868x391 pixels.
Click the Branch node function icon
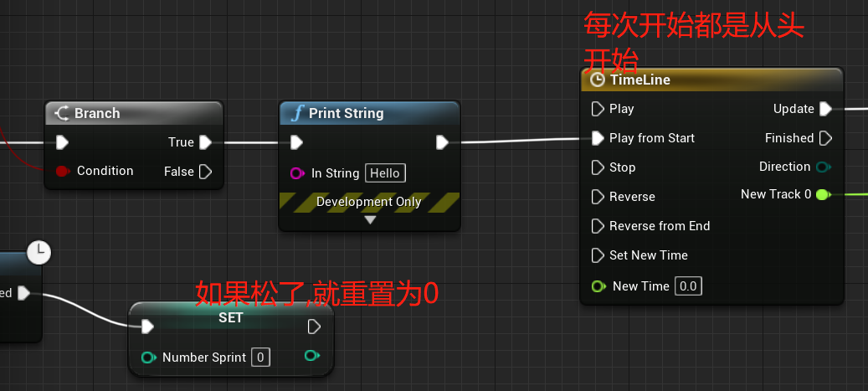click(x=62, y=114)
